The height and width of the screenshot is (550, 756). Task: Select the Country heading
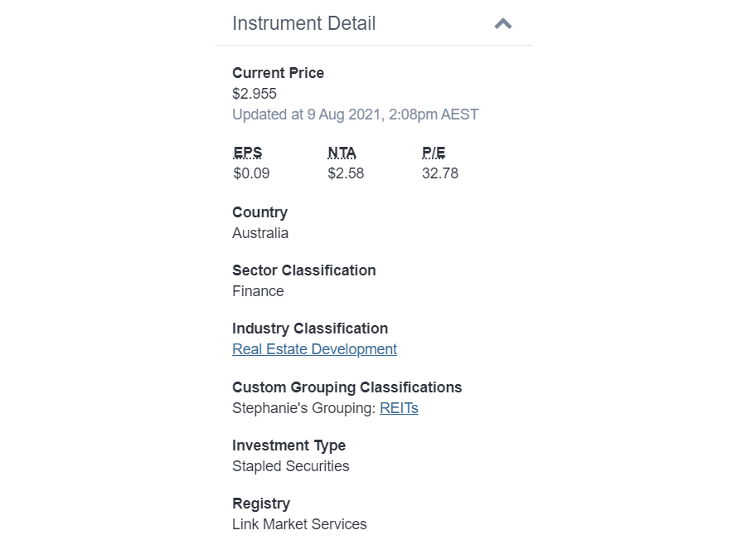tap(259, 212)
